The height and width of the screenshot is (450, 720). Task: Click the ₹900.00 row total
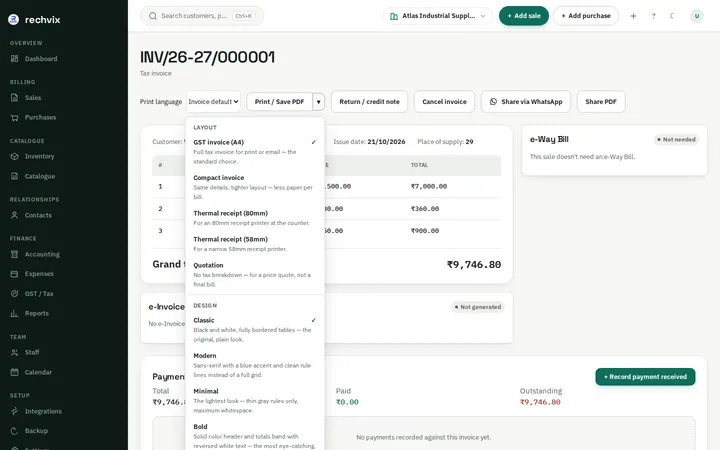click(425, 231)
